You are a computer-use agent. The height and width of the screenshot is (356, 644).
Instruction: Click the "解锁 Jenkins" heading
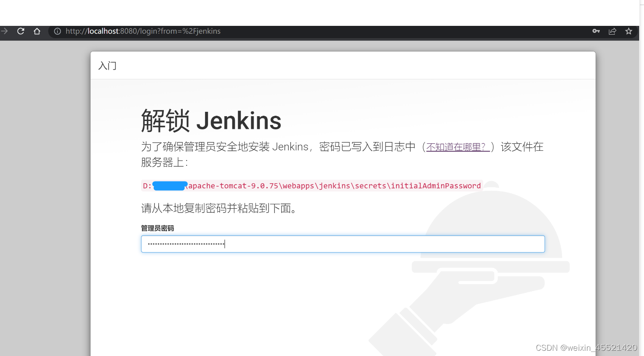coord(211,121)
